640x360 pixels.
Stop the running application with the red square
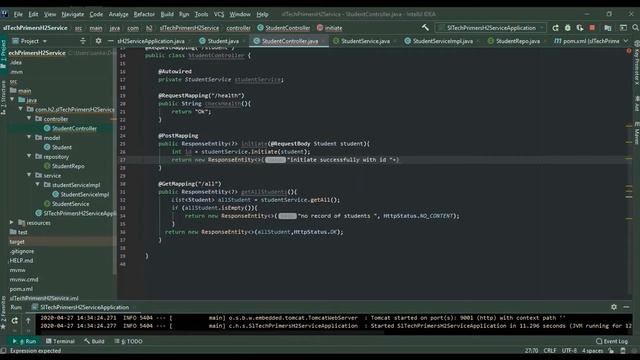[592, 28]
